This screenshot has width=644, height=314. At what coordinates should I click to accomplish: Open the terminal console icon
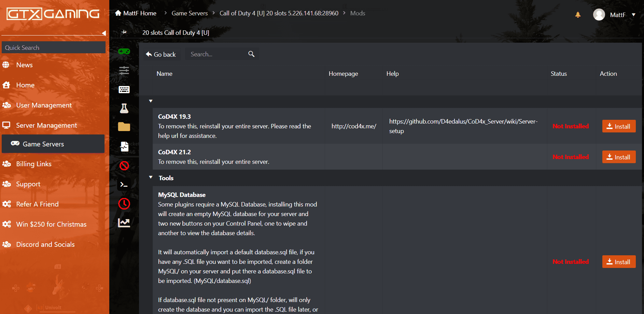(124, 185)
